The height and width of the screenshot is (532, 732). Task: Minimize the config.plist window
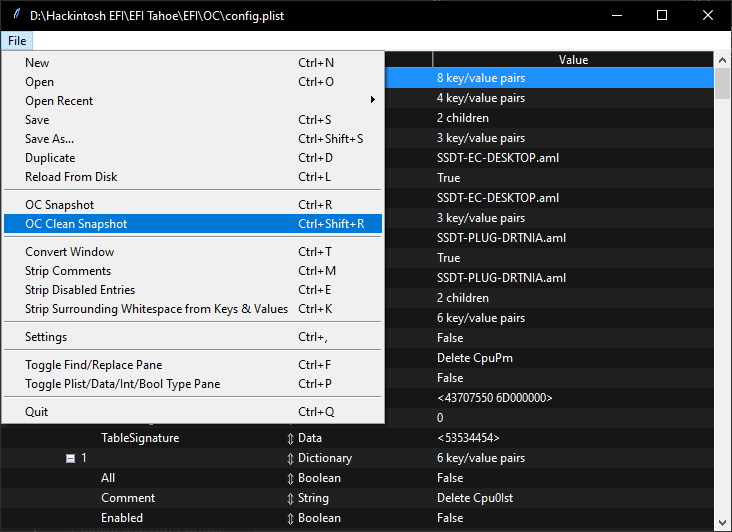(617, 15)
